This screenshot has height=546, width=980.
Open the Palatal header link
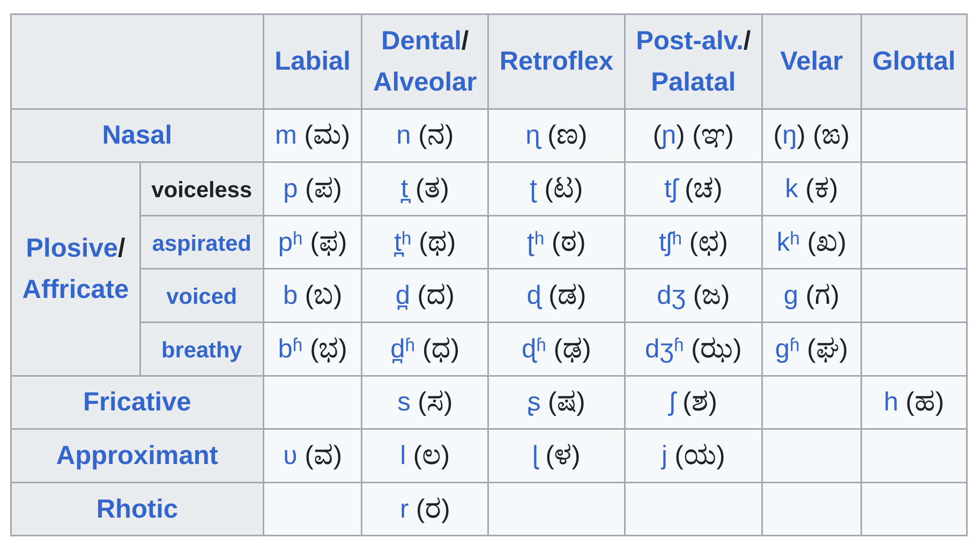tap(693, 82)
